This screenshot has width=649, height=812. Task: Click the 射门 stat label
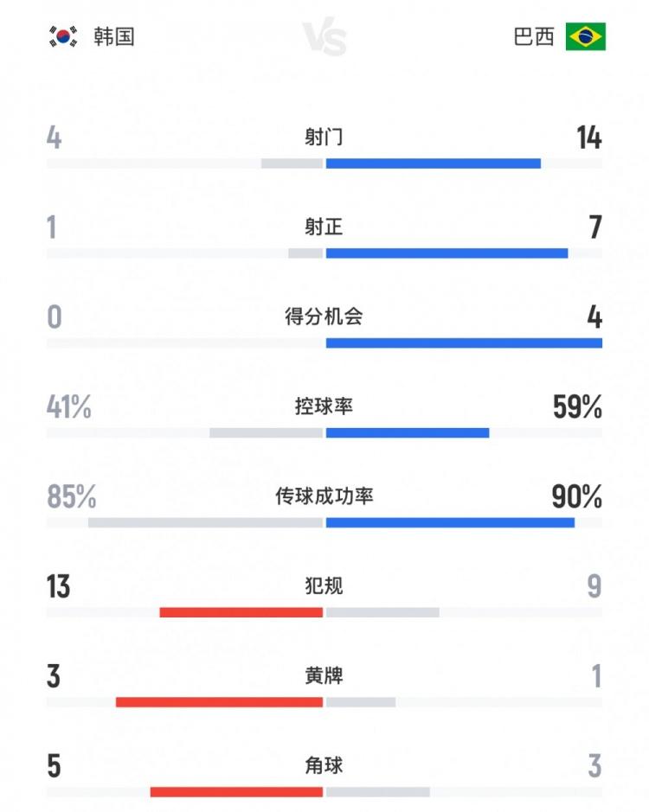324,137
